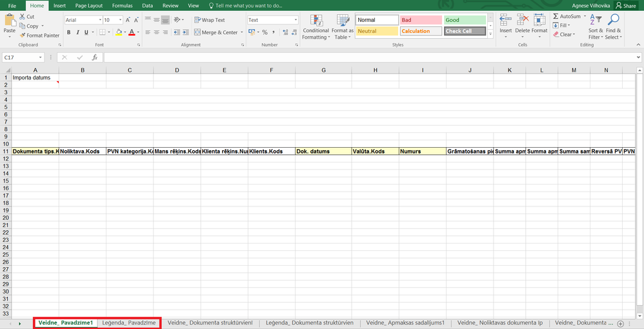Click the Share button
The height and width of the screenshot is (329, 644).
pos(625,6)
